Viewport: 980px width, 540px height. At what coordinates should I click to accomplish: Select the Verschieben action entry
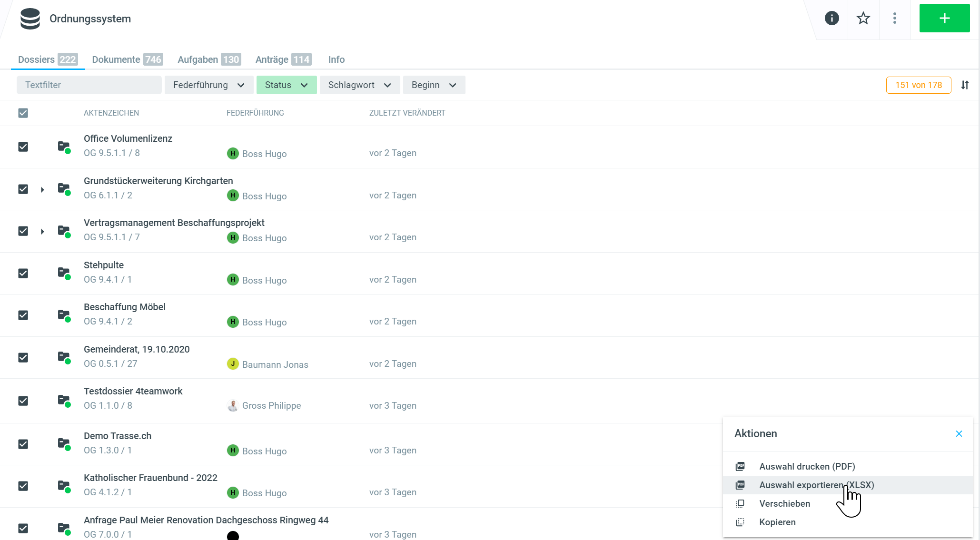click(784, 503)
